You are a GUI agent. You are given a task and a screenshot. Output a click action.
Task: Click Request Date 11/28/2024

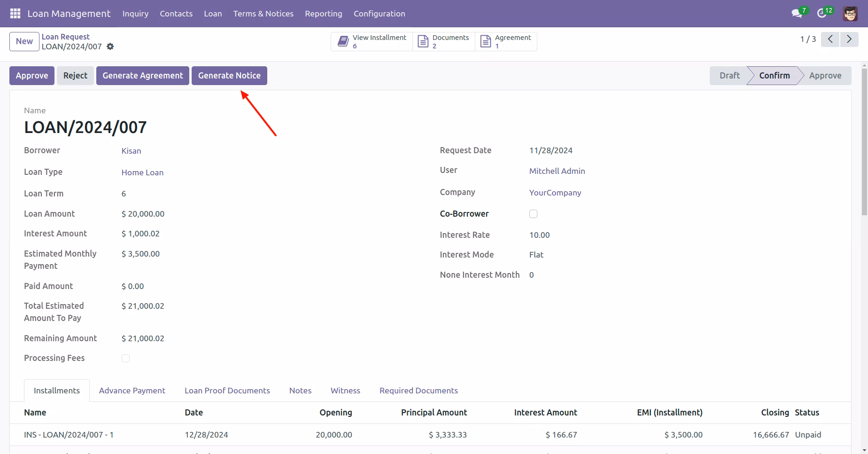tap(551, 150)
